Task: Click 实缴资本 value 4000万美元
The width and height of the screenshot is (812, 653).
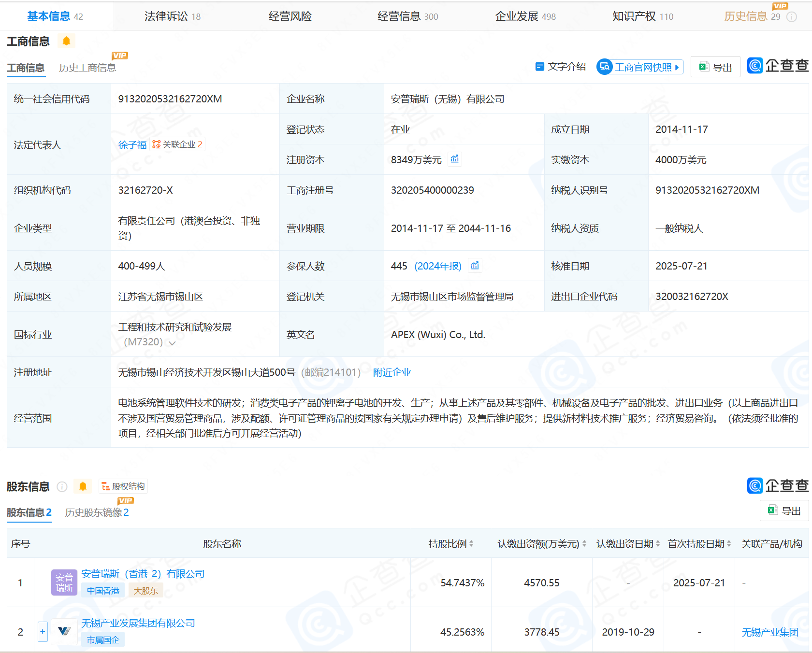Action: point(681,160)
